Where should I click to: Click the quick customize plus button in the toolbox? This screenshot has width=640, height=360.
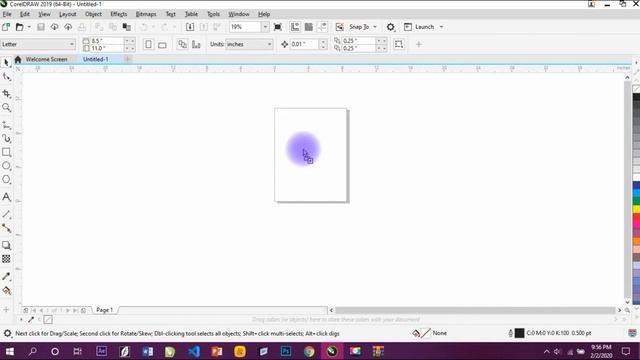[x=6, y=309]
